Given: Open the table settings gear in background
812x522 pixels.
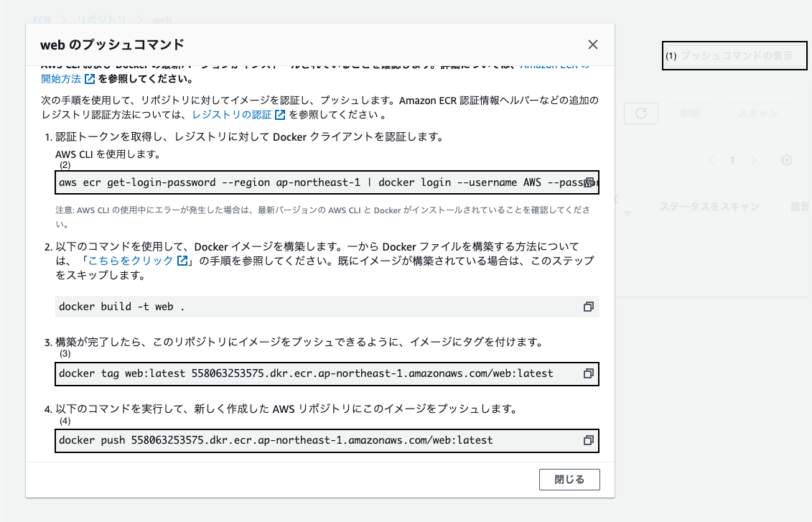Looking at the screenshot, I should coord(787,160).
